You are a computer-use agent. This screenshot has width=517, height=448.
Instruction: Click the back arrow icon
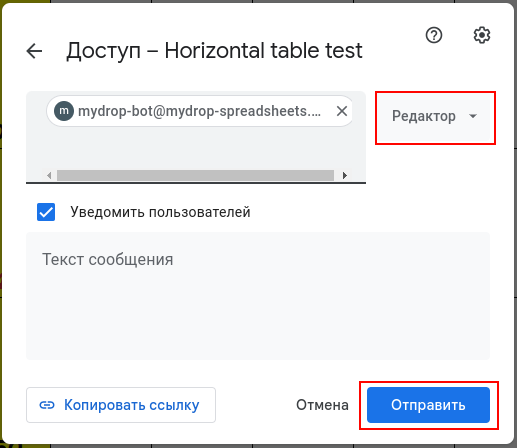[x=34, y=51]
